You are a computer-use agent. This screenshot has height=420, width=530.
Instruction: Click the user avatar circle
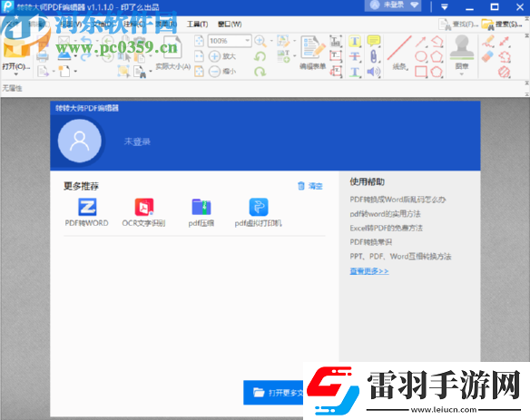point(80,141)
